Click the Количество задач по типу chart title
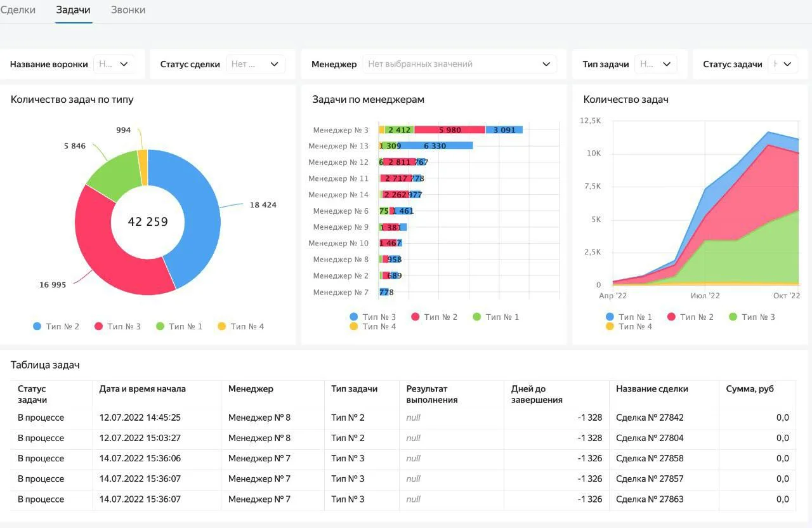Image resolution: width=812 pixels, height=528 pixels. click(x=72, y=100)
